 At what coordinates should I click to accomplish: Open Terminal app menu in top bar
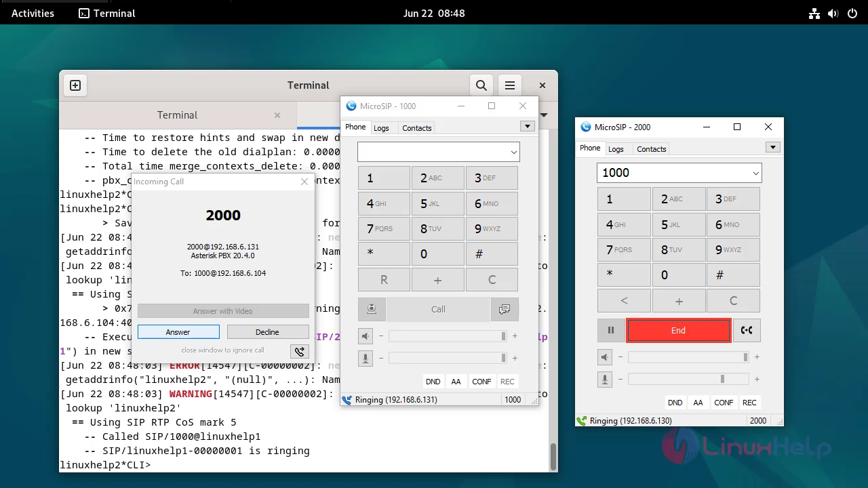point(107,13)
